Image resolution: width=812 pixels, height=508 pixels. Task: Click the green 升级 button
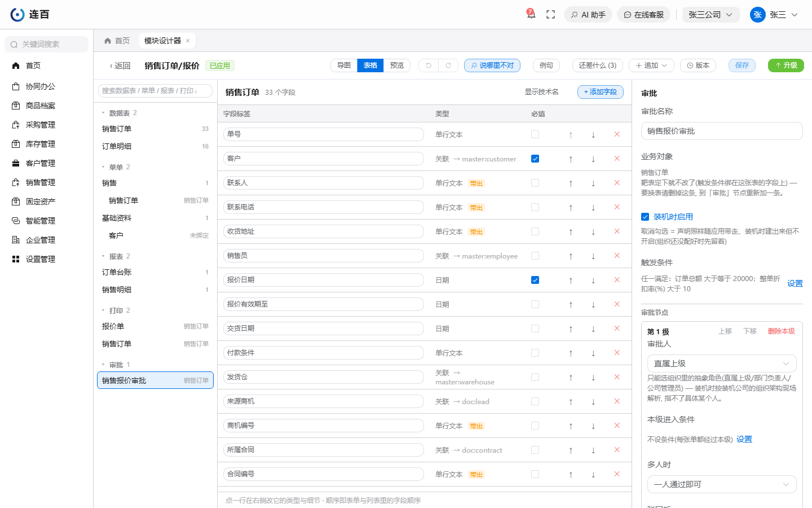pyautogui.click(x=785, y=65)
